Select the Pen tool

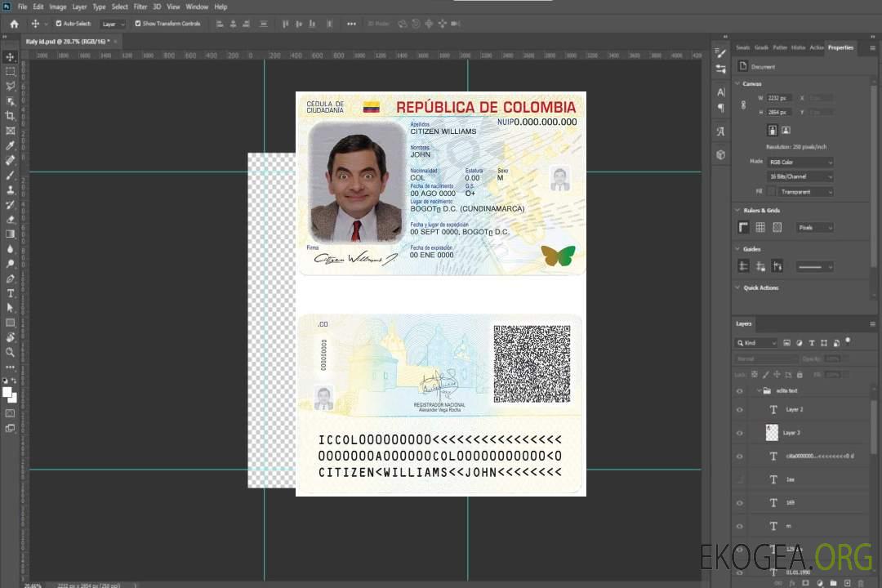(x=10, y=278)
